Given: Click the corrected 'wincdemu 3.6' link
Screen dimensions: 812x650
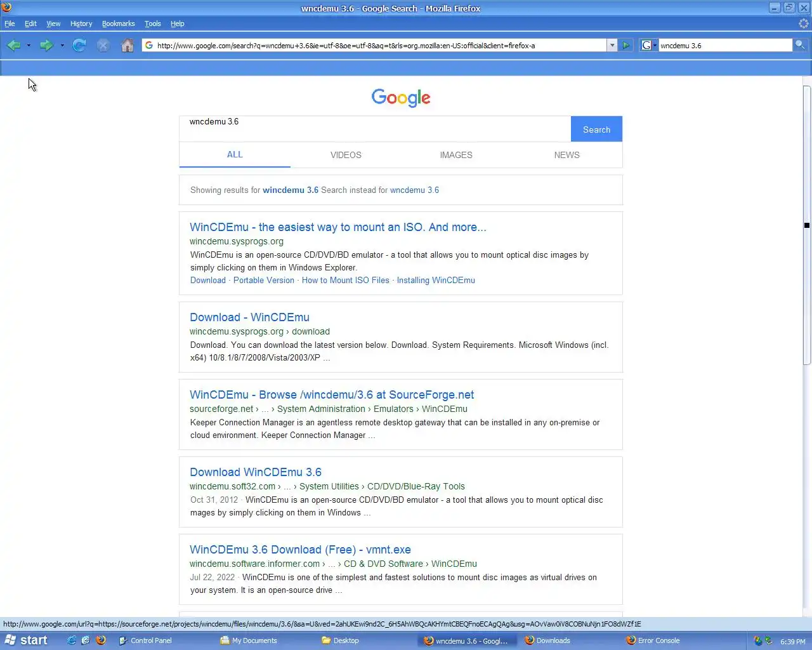Looking at the screenshot, I should click(291, 190).
